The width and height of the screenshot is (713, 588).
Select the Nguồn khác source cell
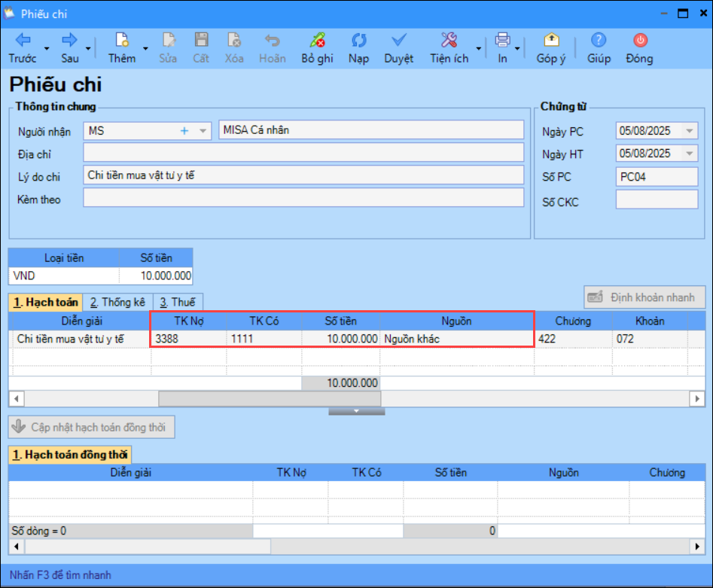click(x=456, y=339)
